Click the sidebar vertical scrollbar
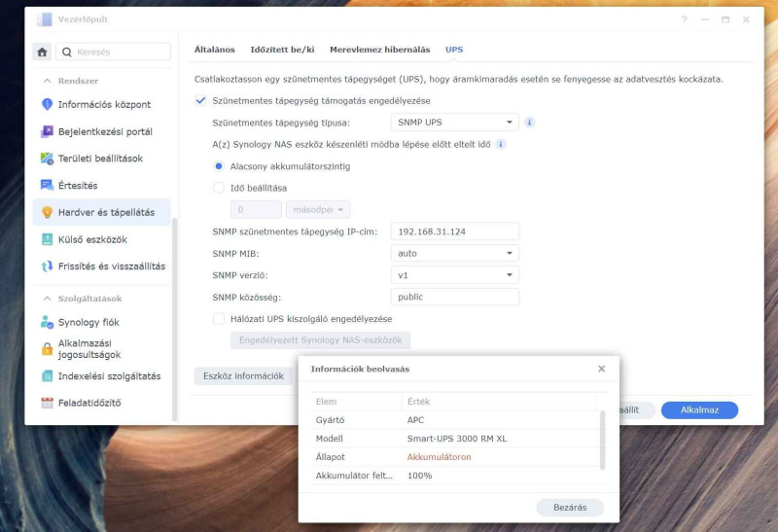The height and width of the screenshot is (532, 778). tap(174, 319)
